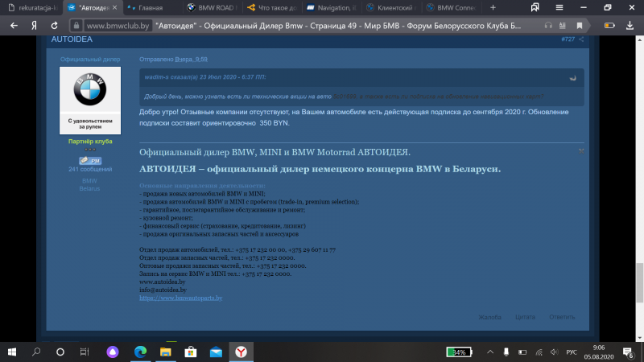The image size is (644, 362).
Task: Click the Партнёр клуба label
Action: (x=90, y=142)
